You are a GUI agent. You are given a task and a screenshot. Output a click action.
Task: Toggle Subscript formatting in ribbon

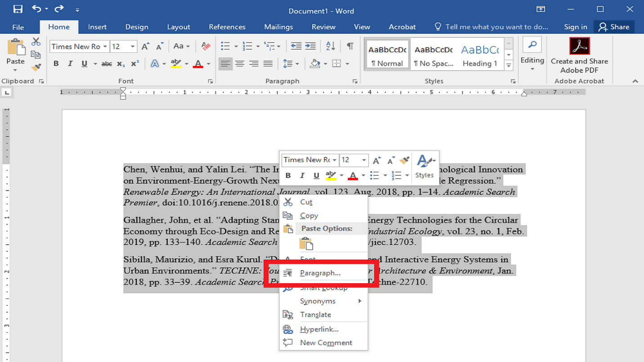coord(121,64)
